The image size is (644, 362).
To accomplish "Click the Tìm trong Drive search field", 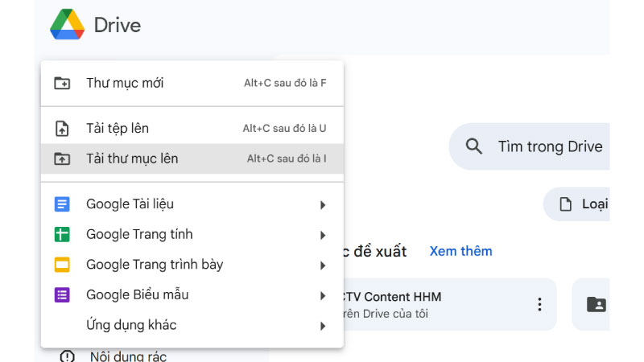I will click(530, 146).
